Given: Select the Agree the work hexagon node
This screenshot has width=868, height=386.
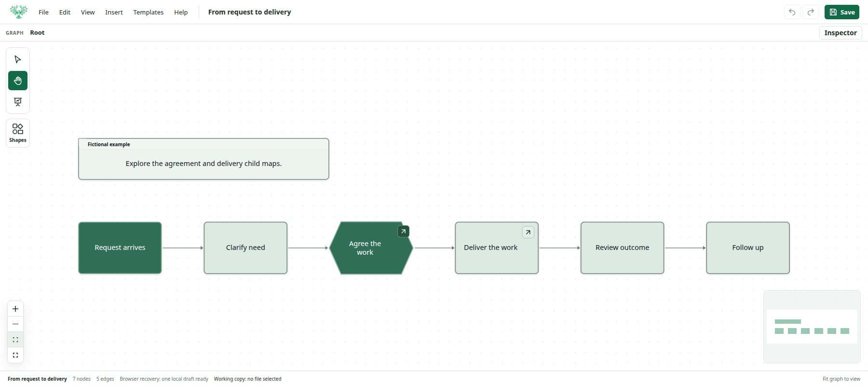Looking at the screenshot, I should coord(371,248).
